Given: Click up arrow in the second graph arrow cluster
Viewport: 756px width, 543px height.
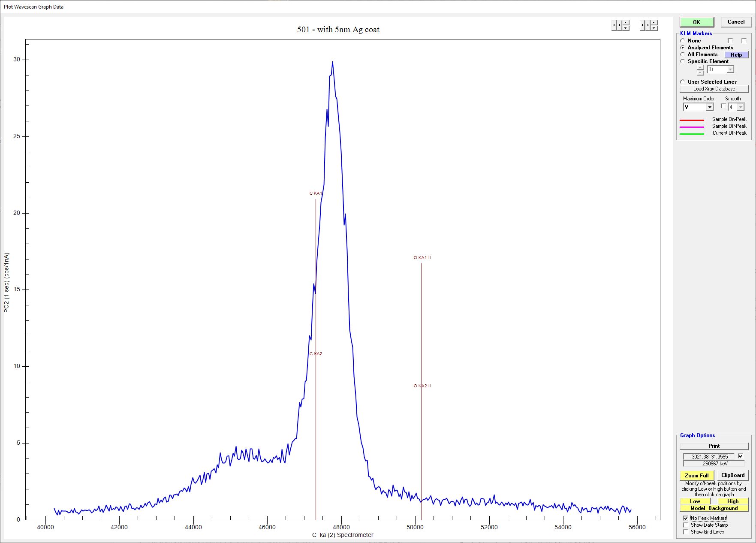Looking at the screenshot, I should point(654,23).
